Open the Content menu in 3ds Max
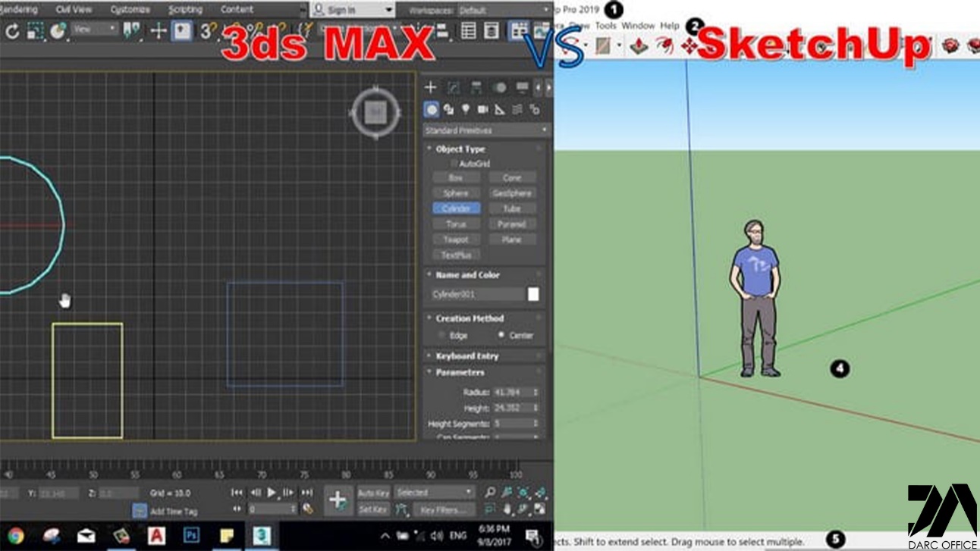 (237, 10)
